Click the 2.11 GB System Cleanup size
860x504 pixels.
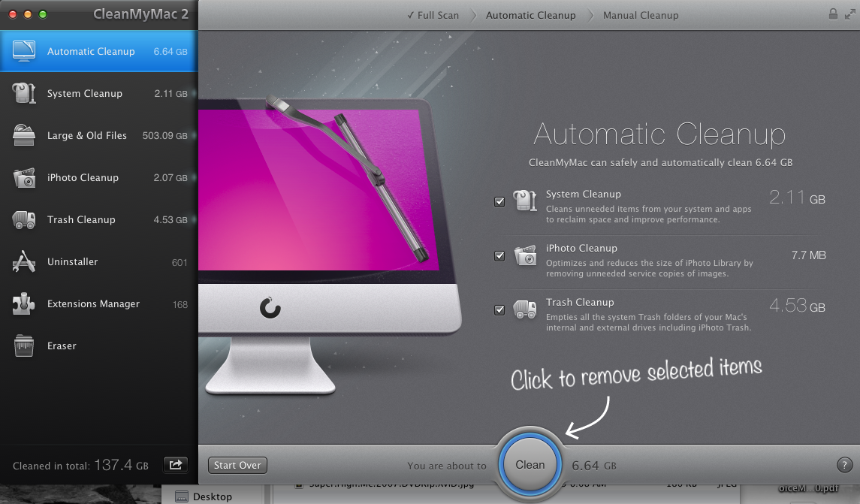797,198
